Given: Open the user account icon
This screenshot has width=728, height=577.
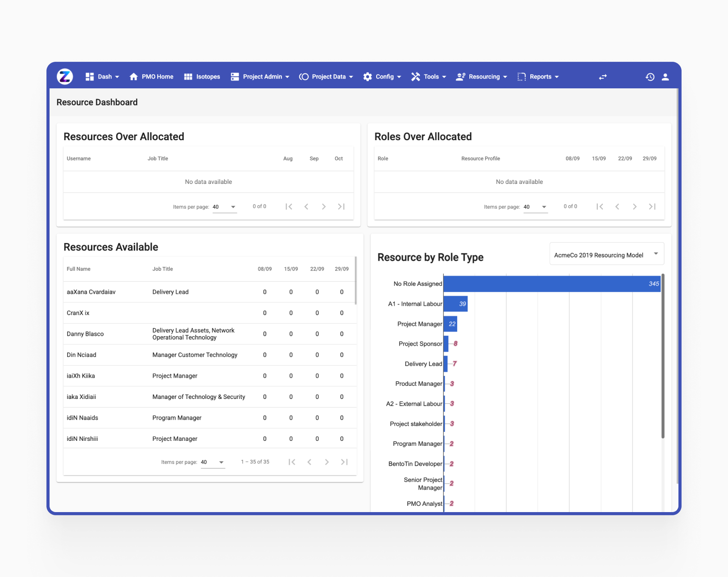Looking at the screenshot, I should coord(665,77).
